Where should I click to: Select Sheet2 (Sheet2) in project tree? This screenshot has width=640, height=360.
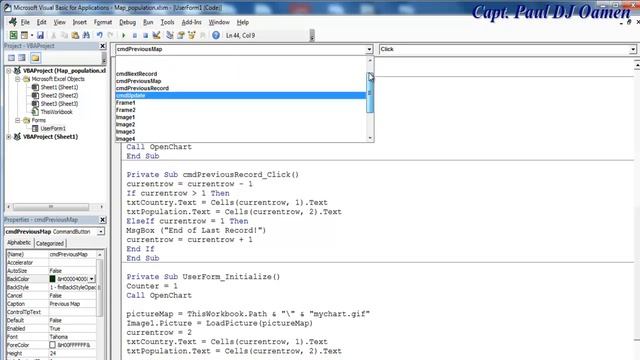tap(59, 96)
